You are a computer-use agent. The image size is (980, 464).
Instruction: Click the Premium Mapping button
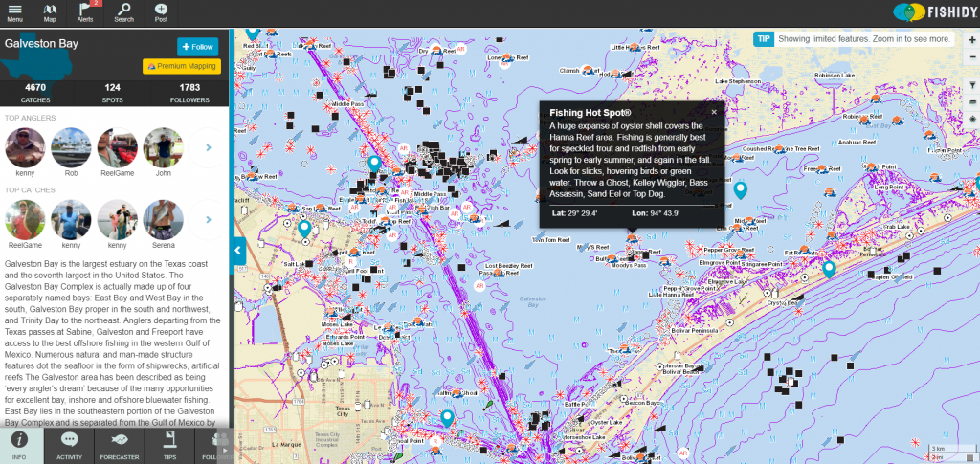tap(182, 67)
